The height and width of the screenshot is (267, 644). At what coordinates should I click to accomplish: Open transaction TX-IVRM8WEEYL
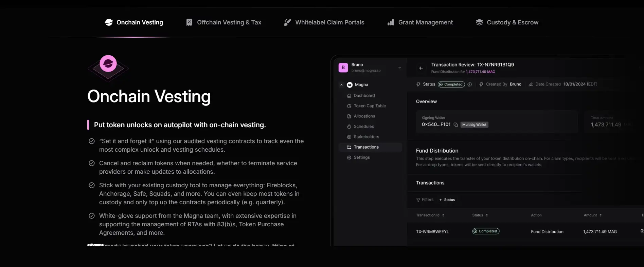click(432, 232)
